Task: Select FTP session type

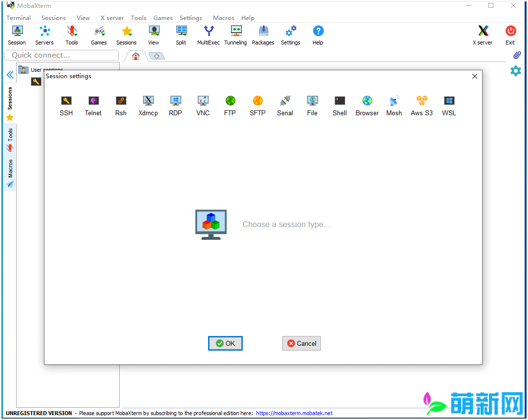Action: tap(230, 106)
